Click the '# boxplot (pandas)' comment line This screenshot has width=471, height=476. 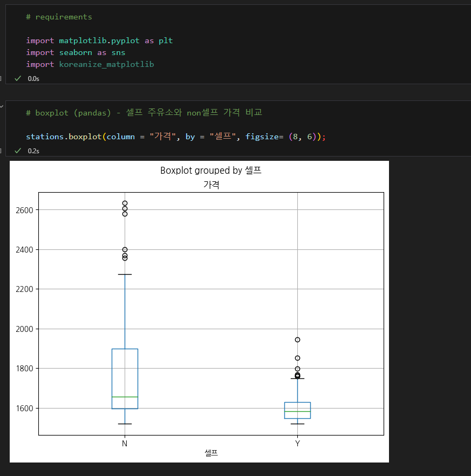[x=144, y=113]
